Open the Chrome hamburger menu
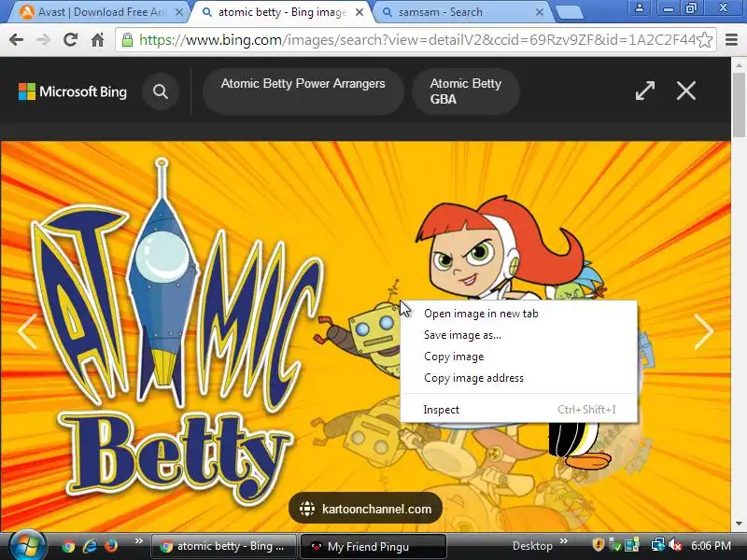This screenshot has width=747, height=560. (732, 40)
